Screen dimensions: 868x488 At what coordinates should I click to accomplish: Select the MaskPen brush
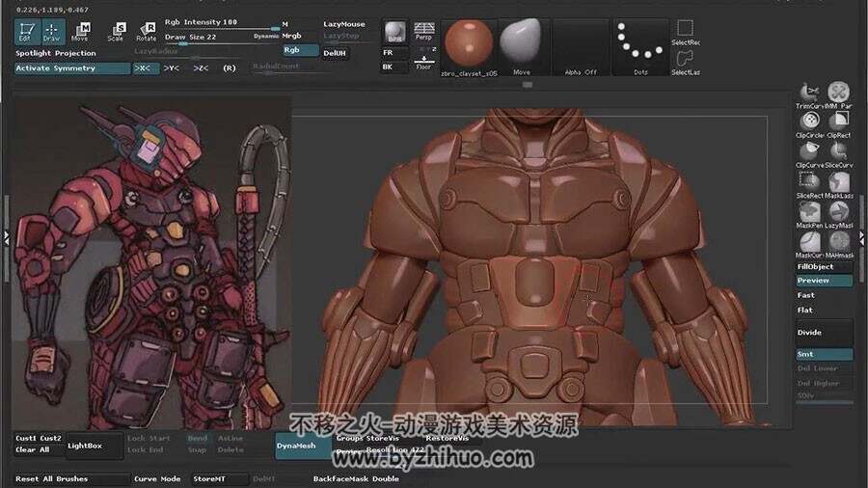pos(810,215)
